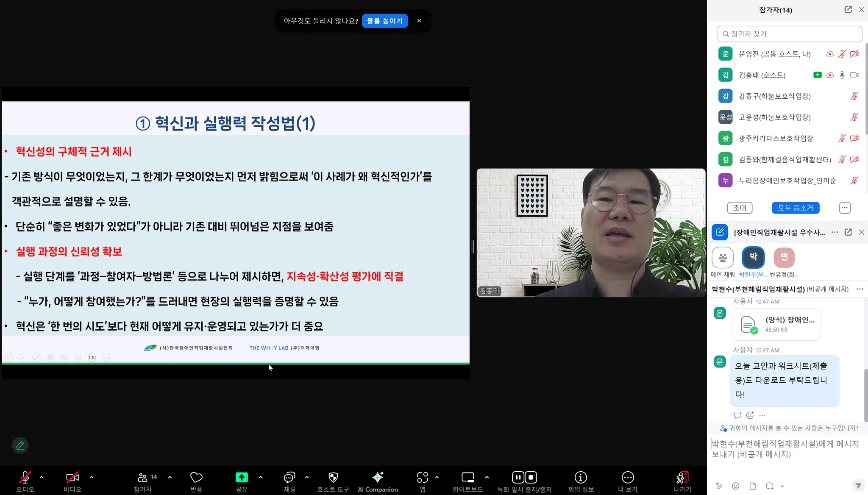Screen dimensions: 868x495
Task: Click the annotation pencil floating button
Action: 20,445
